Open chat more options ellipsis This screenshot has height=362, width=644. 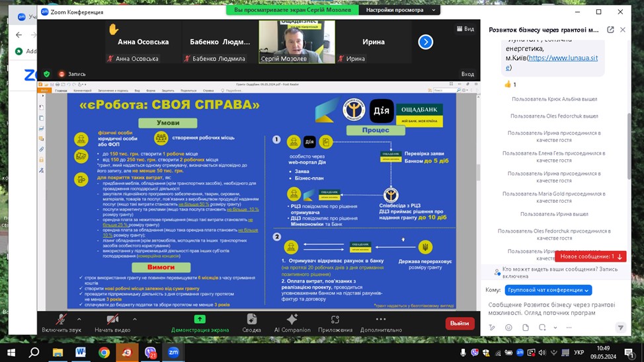click(x=569, y=328)
